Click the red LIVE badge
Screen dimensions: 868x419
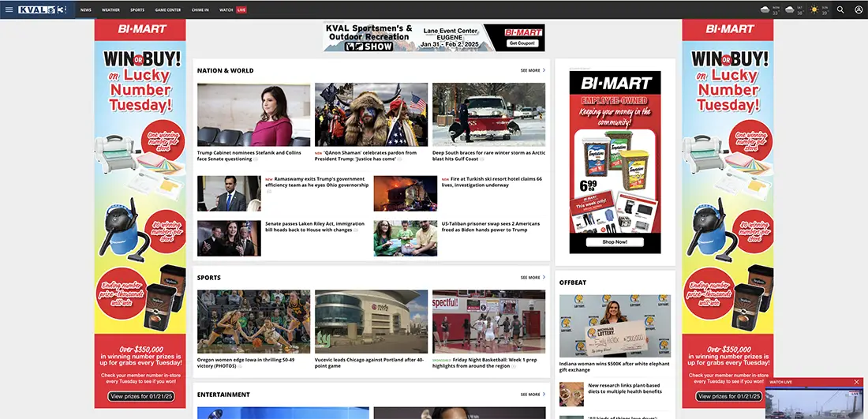click(x=241, y=10)
